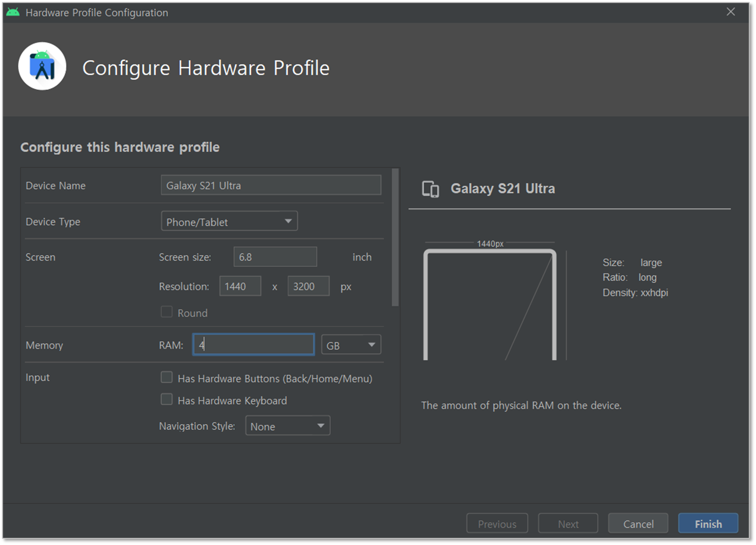Click the Cancel button

638,524
